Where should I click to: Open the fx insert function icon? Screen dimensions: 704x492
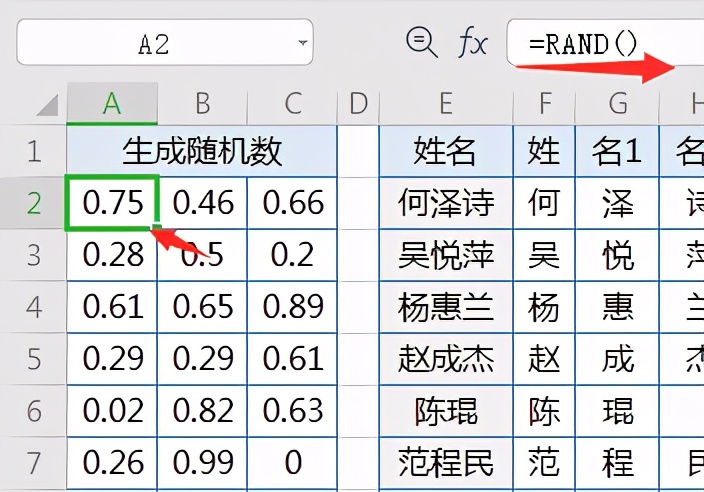click(472, 43)
